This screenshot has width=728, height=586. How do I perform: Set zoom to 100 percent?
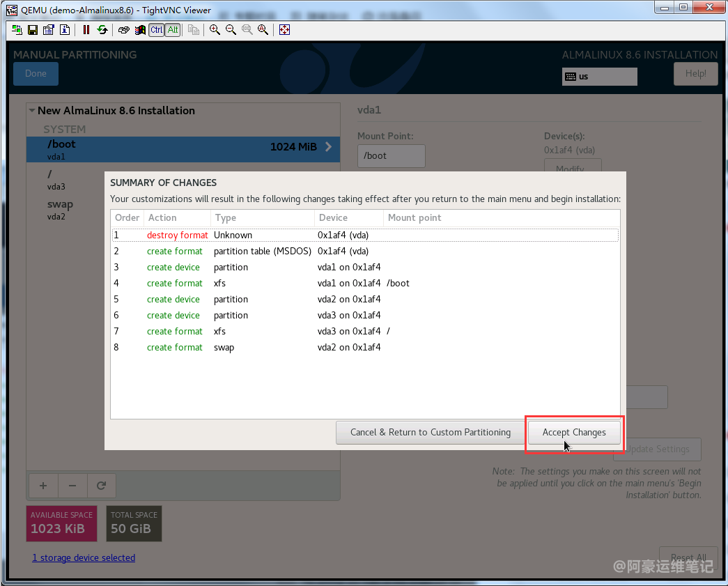[x=247, y=30]
